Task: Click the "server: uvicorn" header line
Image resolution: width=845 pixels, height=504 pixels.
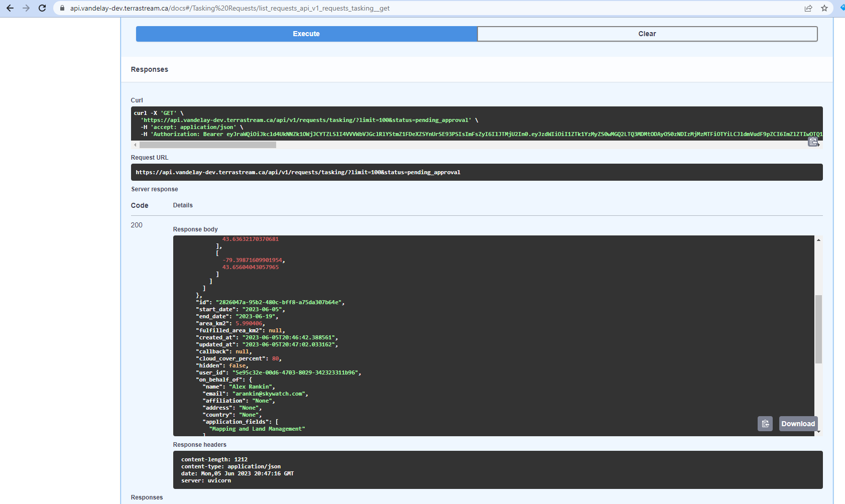Action: [x=206, y=480]
